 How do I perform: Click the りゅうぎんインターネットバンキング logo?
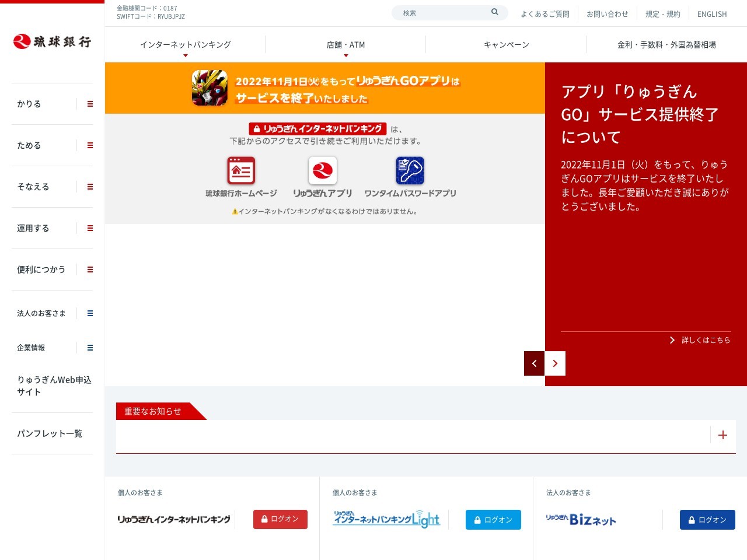(174, 519)
